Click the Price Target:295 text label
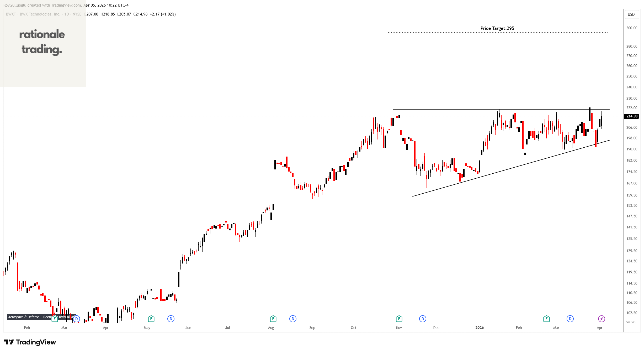This screenshot has width=644, height=352. 497,28
